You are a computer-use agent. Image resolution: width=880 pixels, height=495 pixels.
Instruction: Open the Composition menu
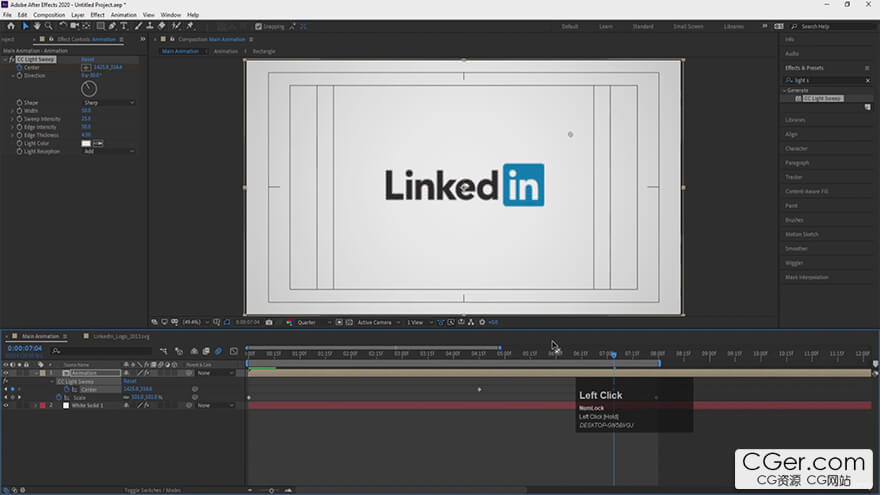pyautogui.click(x=49, y=15)
